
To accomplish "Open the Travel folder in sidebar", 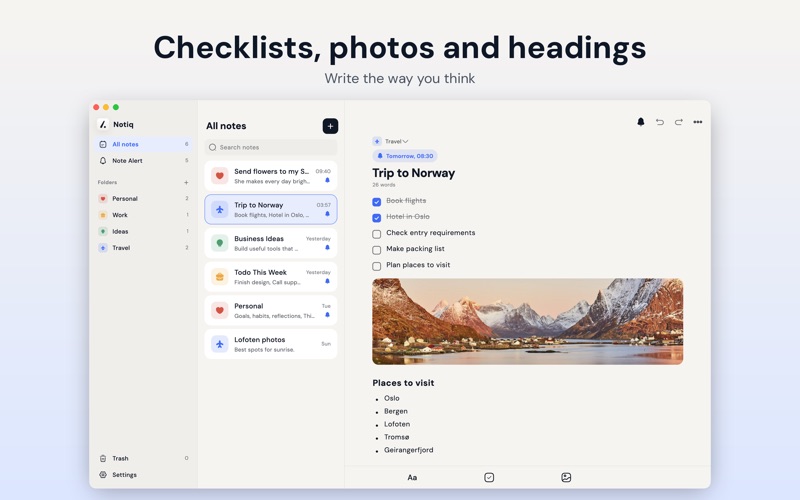I will click(144, 247).
